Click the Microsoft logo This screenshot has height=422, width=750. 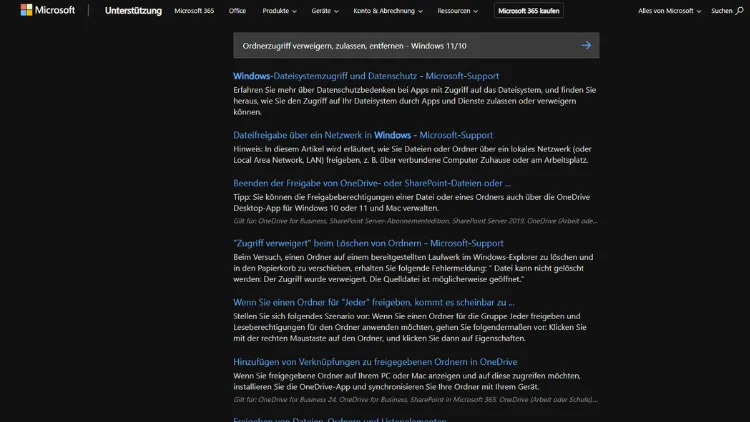click(x=47, y=10)
